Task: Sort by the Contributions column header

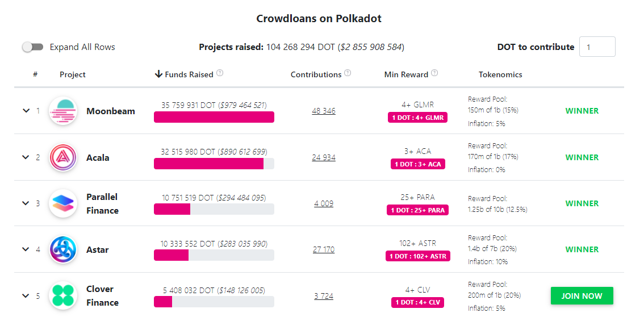Action: [316, 74]
